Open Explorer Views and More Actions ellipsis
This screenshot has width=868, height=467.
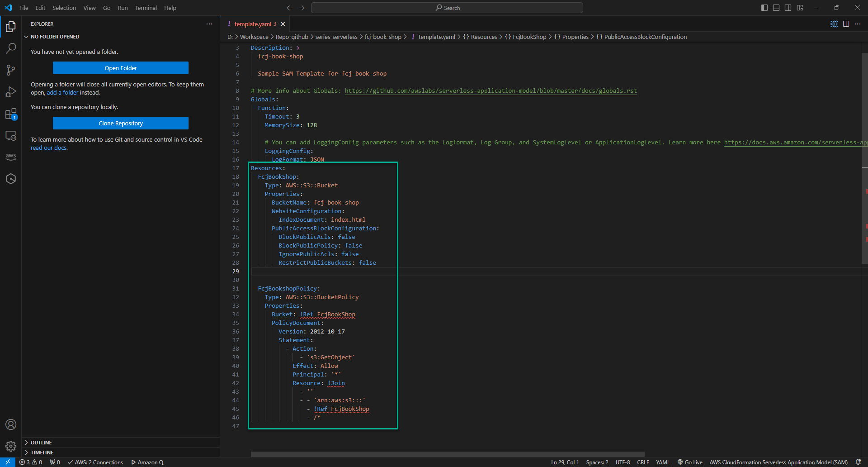tap(209, 24)
